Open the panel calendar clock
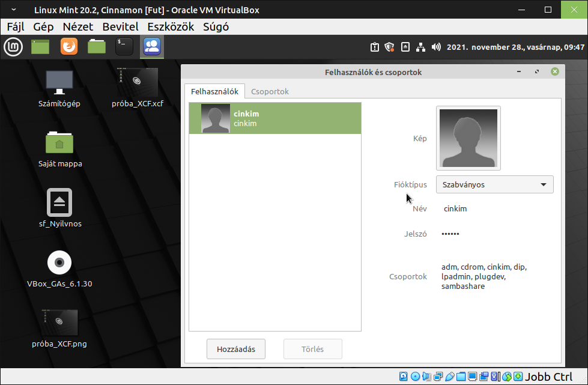Image resolution: width=588 pixels, height=385 pixels. click(515, 47)
